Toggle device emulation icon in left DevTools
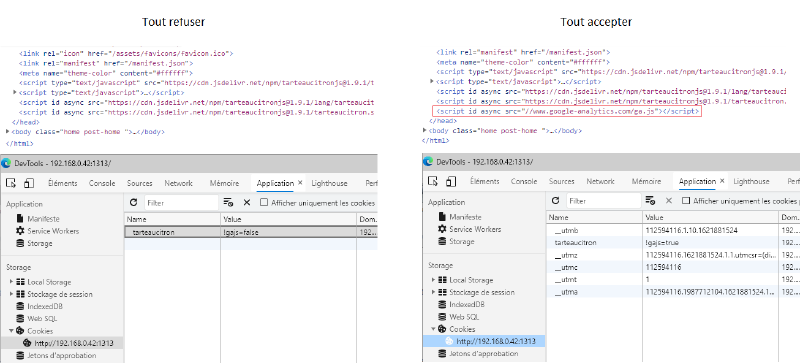This screenshot has width=800, height=363. point(29,183)
